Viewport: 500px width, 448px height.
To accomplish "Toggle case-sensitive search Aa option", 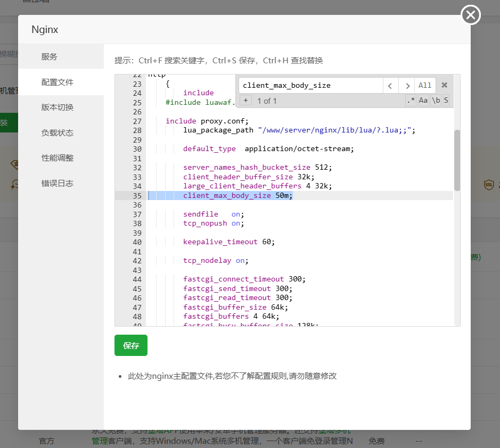I will point(423,101).
